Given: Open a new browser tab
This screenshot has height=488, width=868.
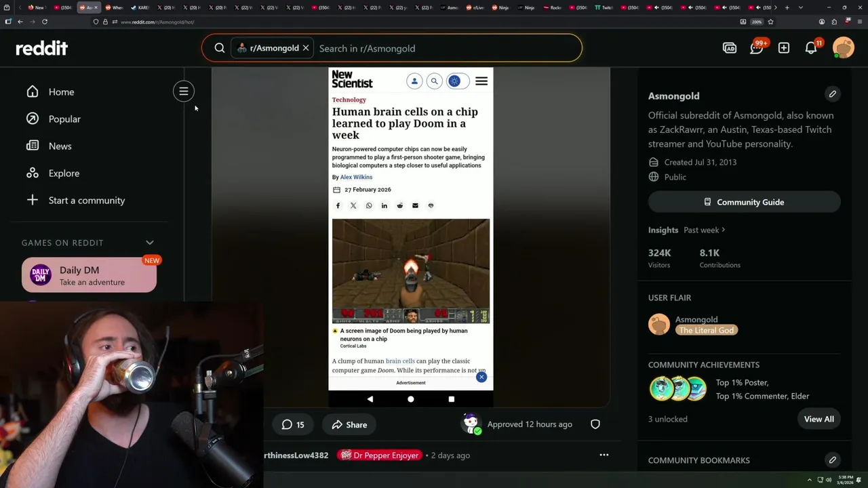Looking at the screenshot, I should click(x=787, y=7).
